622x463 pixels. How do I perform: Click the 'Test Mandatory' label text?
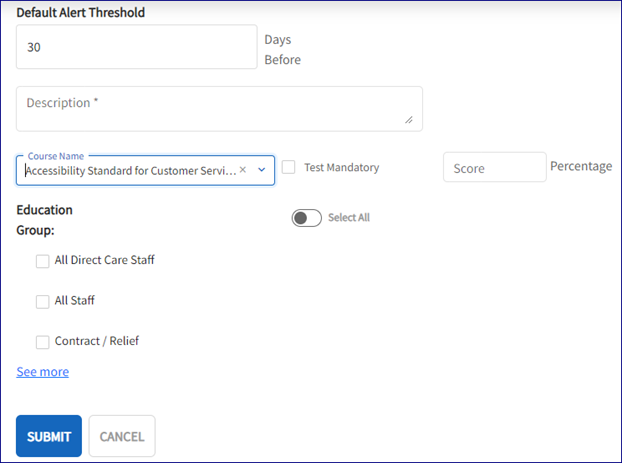(341, 168)
